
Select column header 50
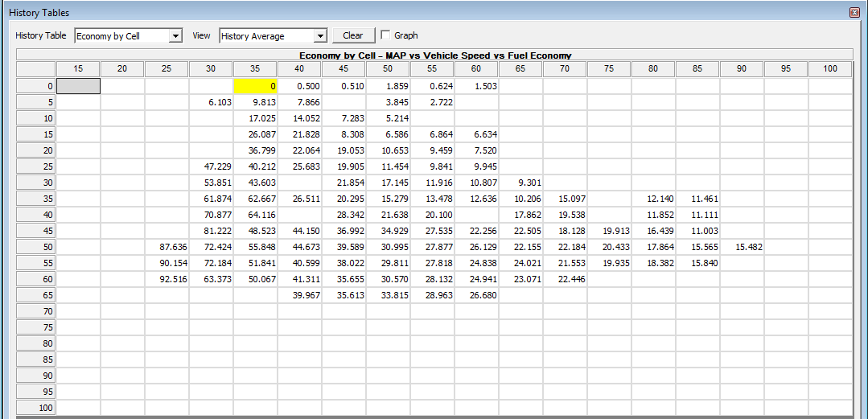pyautogui.click(x=388, y=69)
